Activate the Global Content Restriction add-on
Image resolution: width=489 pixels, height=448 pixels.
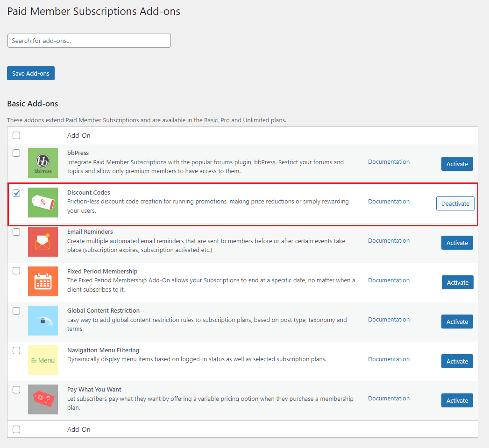pyautogui.click(x=457, y=322)
